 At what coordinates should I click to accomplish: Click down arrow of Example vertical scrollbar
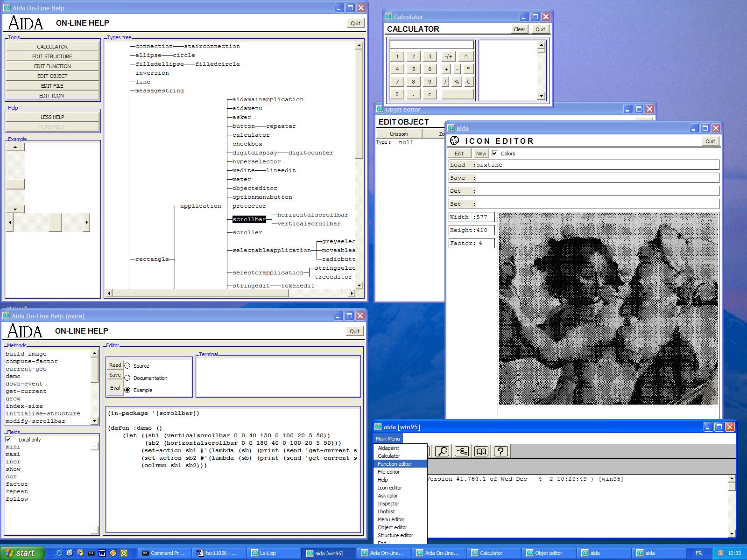[15, 210]
